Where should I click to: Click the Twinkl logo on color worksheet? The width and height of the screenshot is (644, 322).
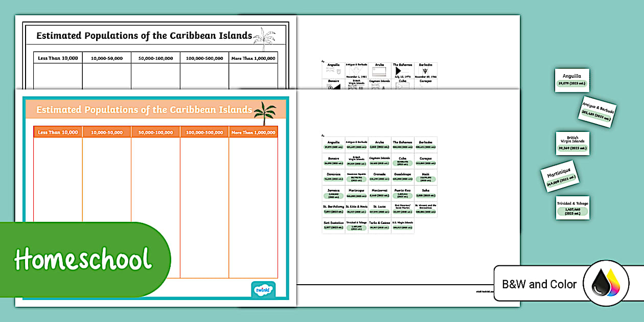(x=263, y=289)
